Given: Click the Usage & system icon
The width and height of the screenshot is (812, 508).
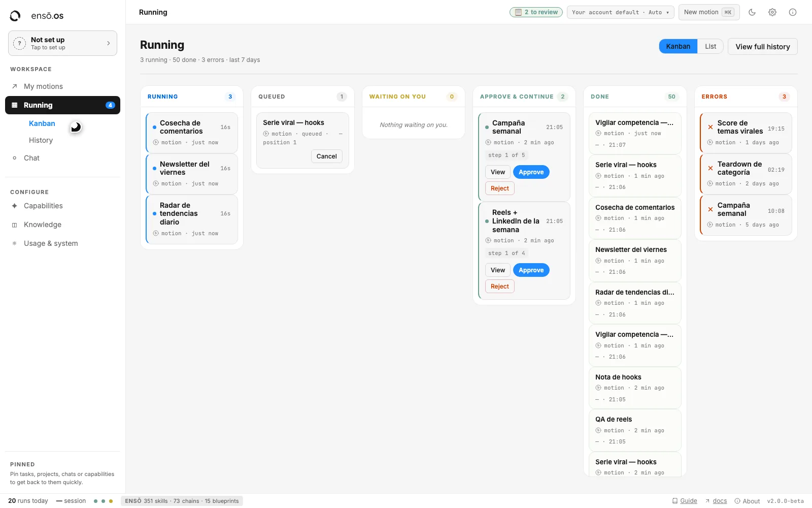Looking at the screenshot, I should [15, 243].
